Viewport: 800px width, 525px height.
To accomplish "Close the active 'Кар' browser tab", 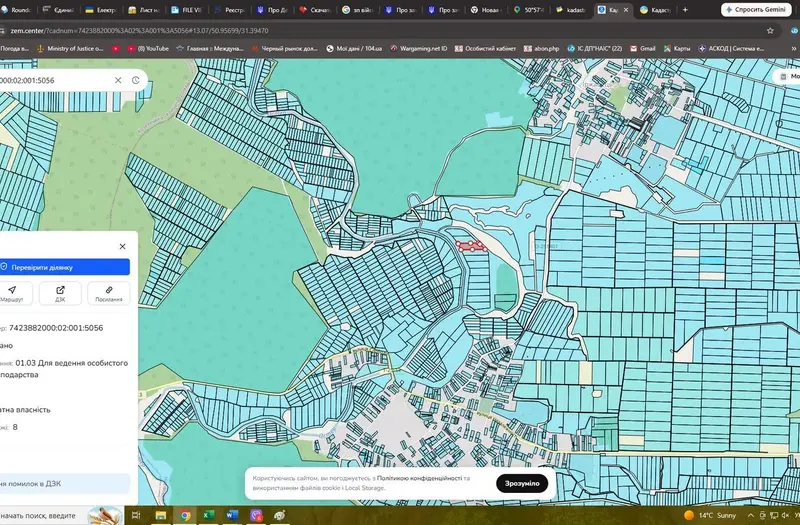I will click(x=626, y=10).
